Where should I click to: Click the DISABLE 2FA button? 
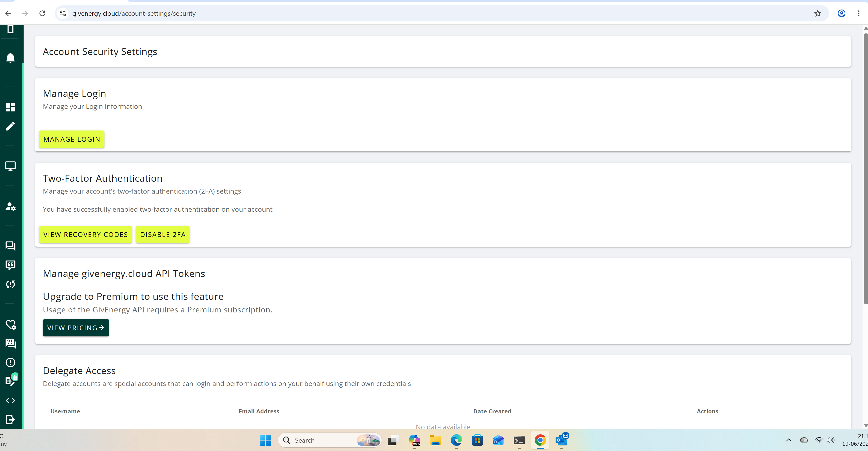click(x=163, y=235)
